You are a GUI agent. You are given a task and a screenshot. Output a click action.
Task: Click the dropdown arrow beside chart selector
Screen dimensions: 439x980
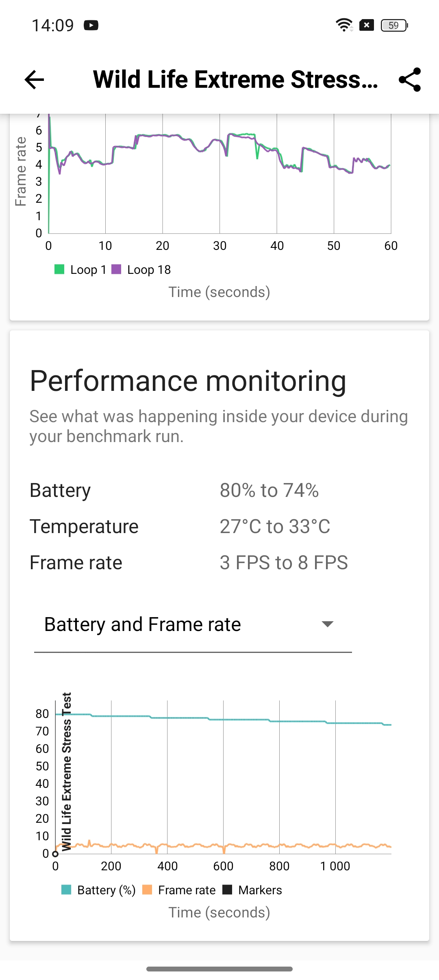327,624
